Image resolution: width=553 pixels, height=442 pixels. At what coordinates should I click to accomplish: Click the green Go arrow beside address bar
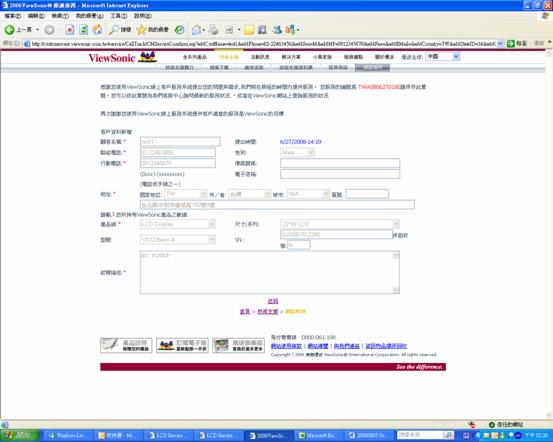click(x=510, y=43)
